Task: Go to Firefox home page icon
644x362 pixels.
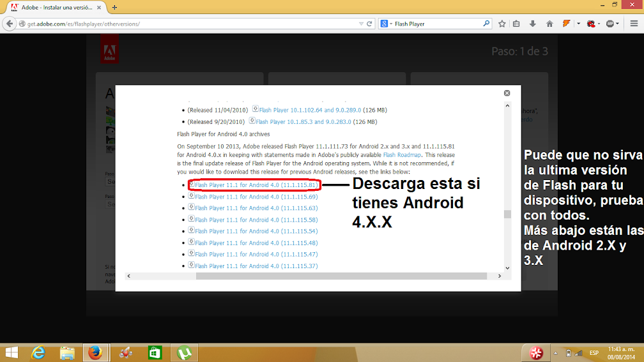Action: coord(549,24)
